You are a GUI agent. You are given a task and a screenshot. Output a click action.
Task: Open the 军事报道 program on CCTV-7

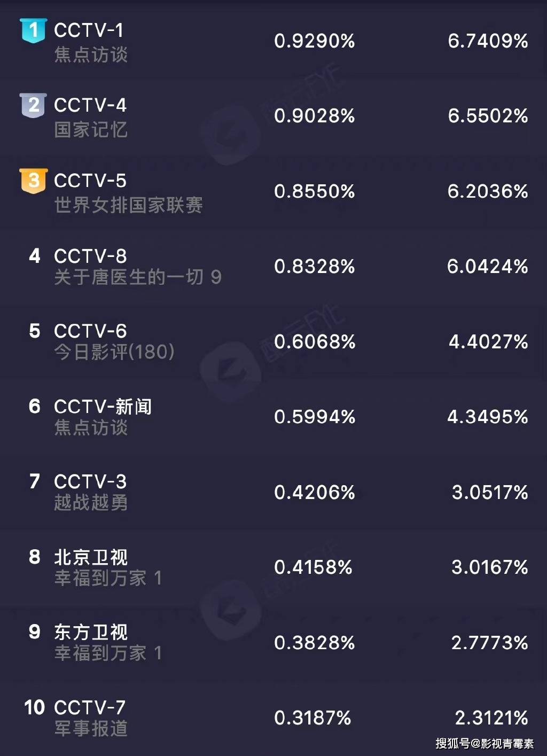tap(91, 728)
